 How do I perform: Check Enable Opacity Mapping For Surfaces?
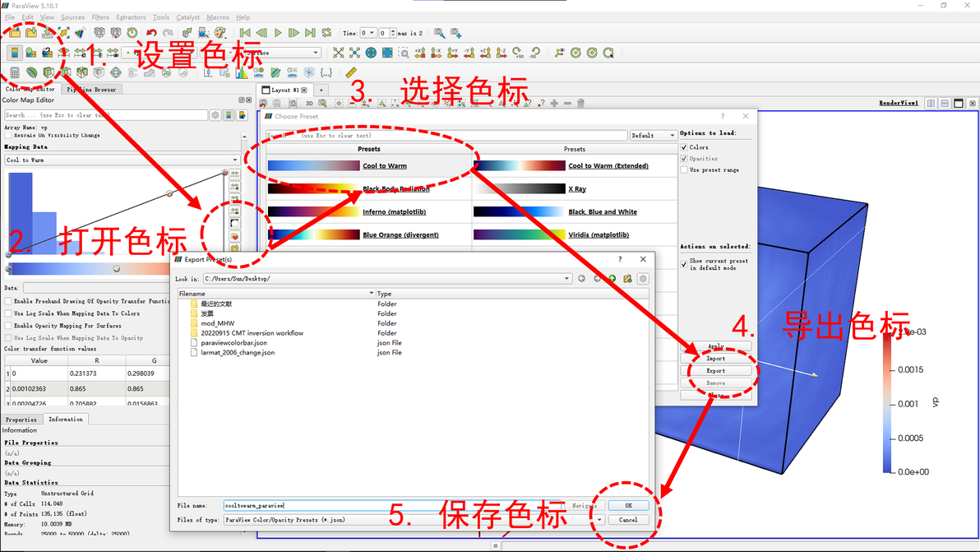click(x=8, y=326)
